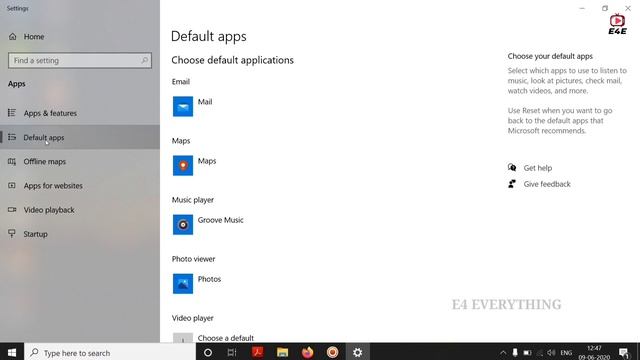640x360 pixels.
Task: Click the taskbar Type here to search box
Action: coord(109,352)
